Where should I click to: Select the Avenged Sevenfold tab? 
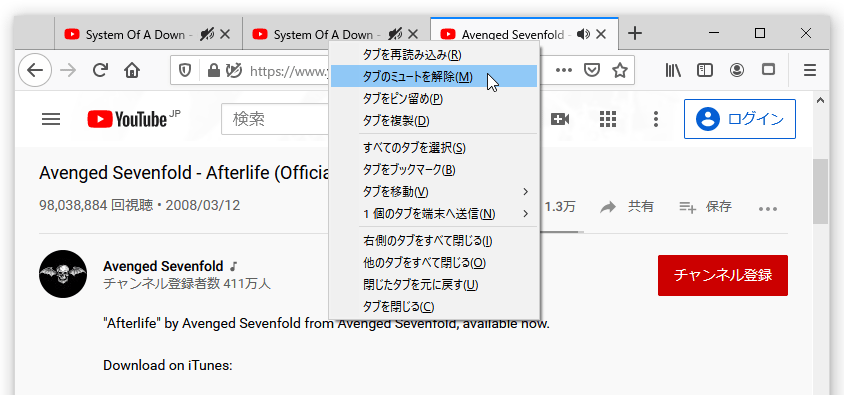524,34
